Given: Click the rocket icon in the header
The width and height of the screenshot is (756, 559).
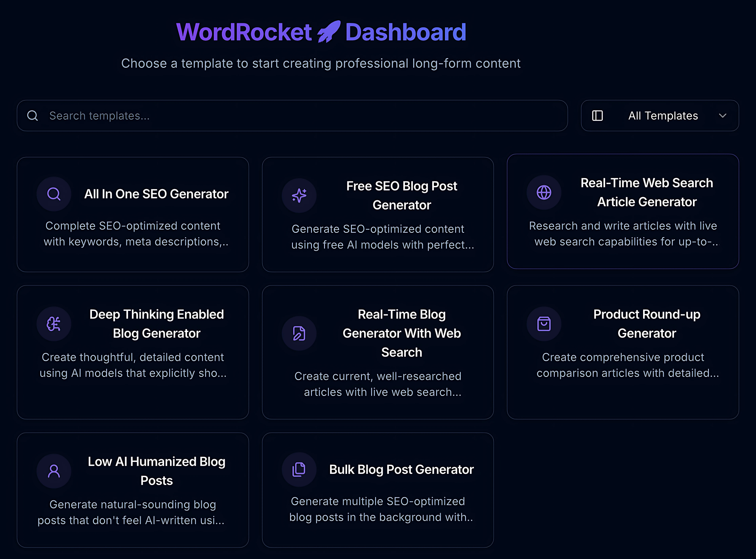Looking at the screenshot, I should click(x=328, y=31).
